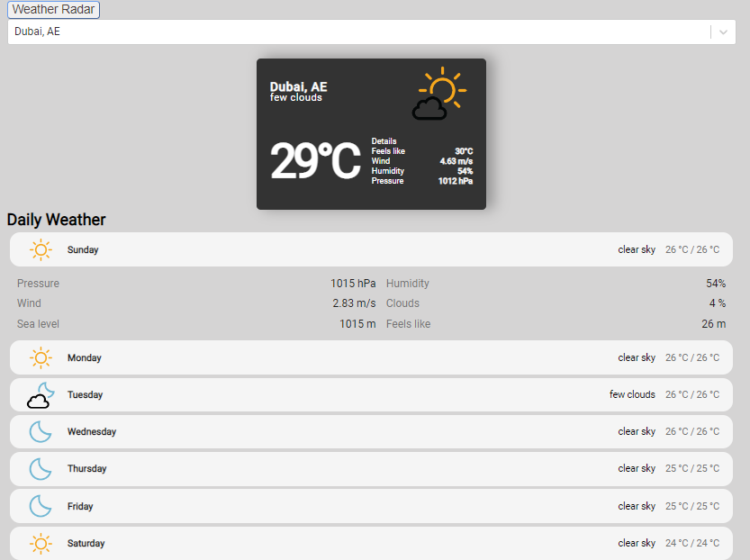Image resolution: width=750 pixels, height=560 pixels.
Task: Click Thursday's night sky icon
Action: coord(40,468)
